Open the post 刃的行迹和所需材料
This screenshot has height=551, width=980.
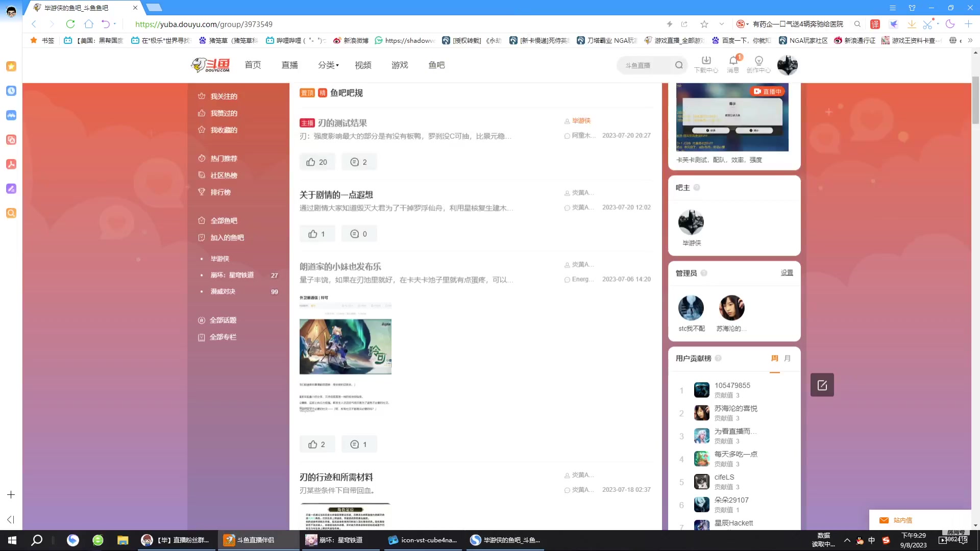click(337, 477)
